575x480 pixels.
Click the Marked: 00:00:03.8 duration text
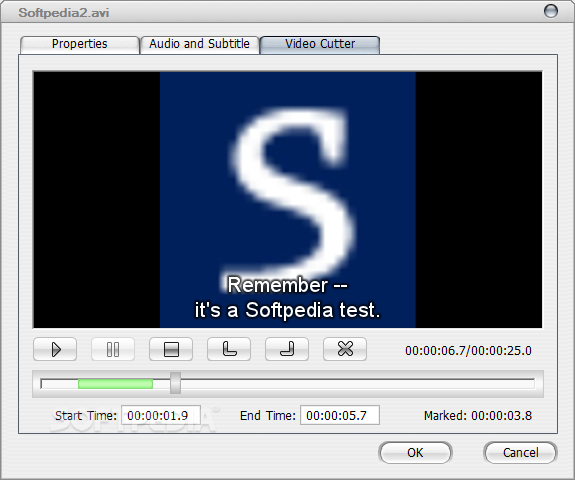click(x=478, y=415)
